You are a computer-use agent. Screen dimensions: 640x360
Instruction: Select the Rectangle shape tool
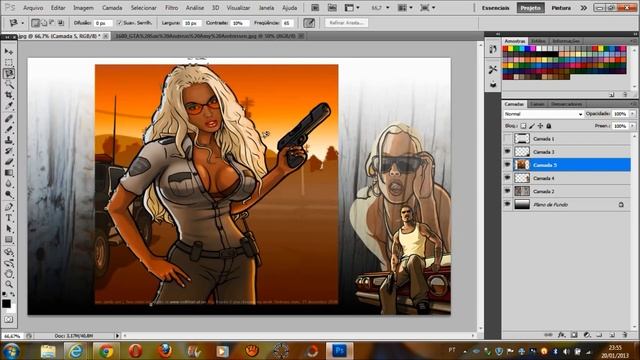tap(9, 240)
